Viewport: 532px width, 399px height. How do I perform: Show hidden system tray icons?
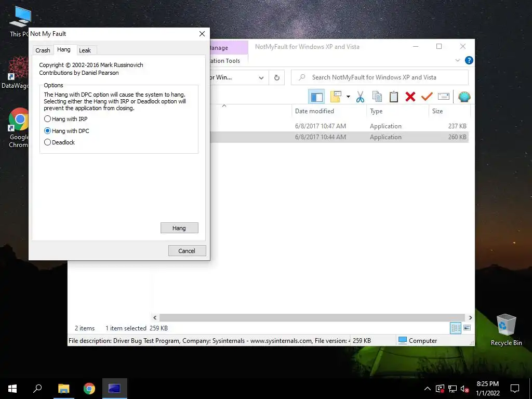tap(428, 389)
